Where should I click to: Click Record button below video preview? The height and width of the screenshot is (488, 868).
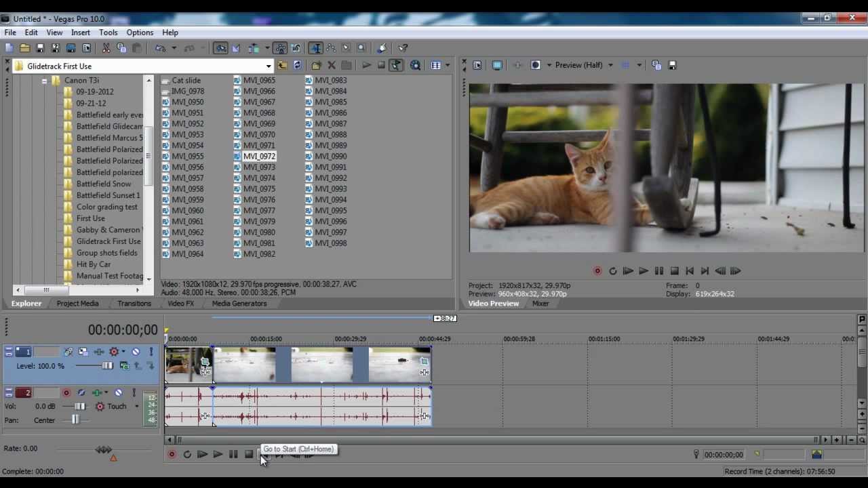[x=597, y=271]
